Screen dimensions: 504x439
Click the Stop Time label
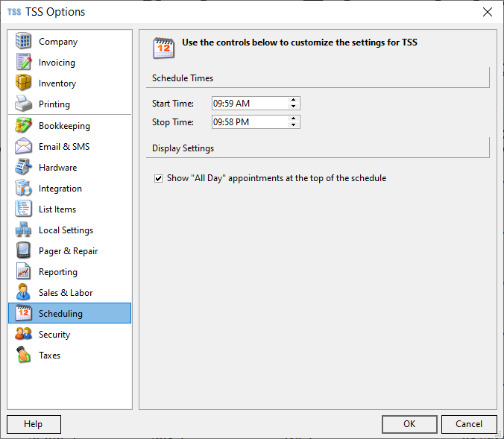coord(173,121)
